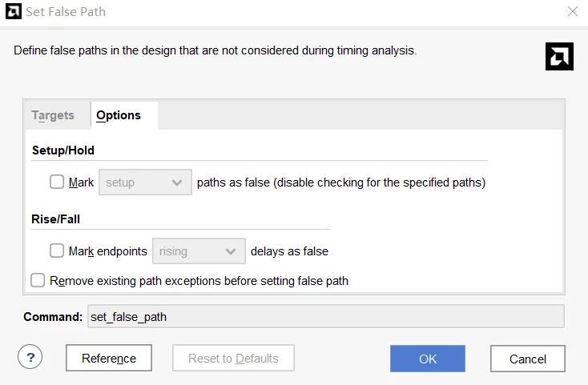Cancel the false path dialog

click(x=528, y=359)
